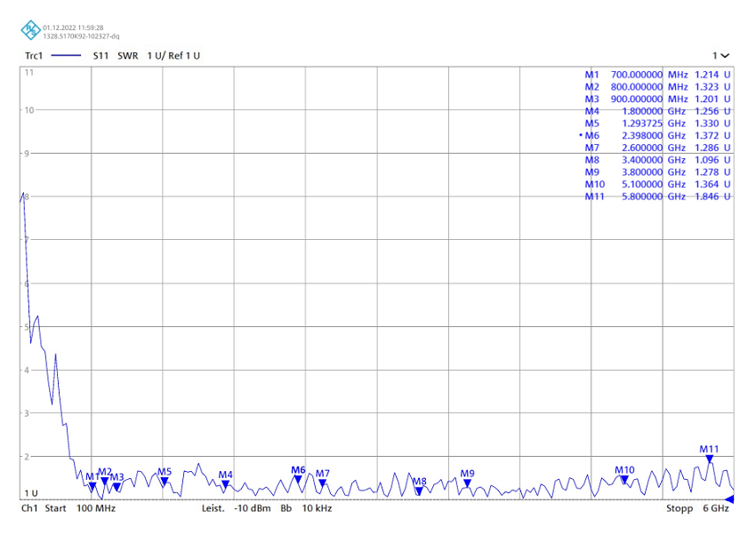Click the M9 3.800000 GHz table row

coord(657,172)
